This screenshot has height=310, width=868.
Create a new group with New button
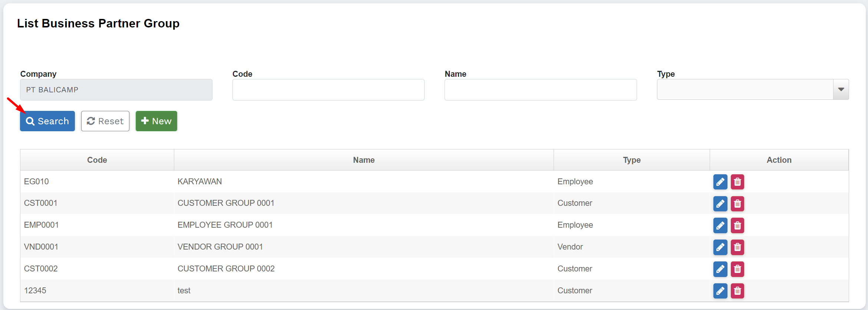(156, 121)
